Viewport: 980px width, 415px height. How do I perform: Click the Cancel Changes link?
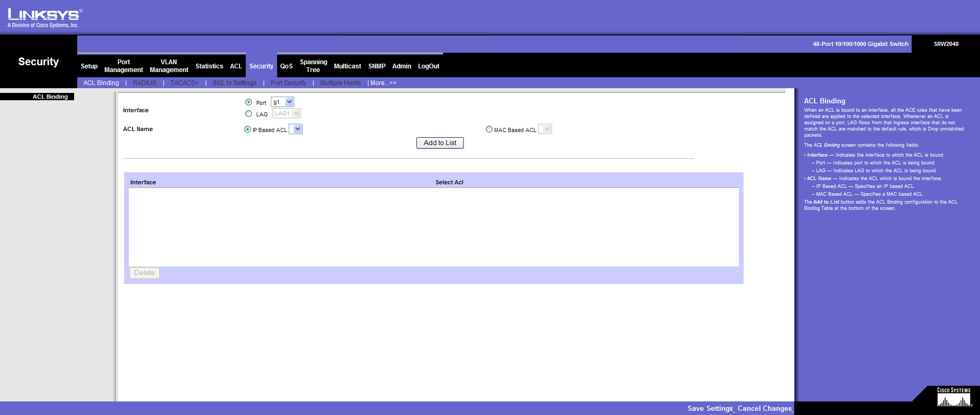[x=764, y=408]
